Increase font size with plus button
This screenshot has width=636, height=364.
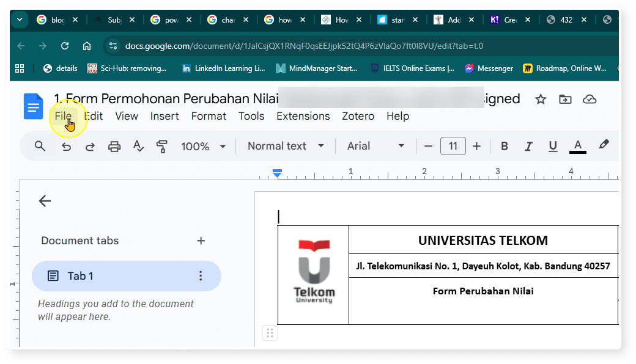[x=476, y=146]
